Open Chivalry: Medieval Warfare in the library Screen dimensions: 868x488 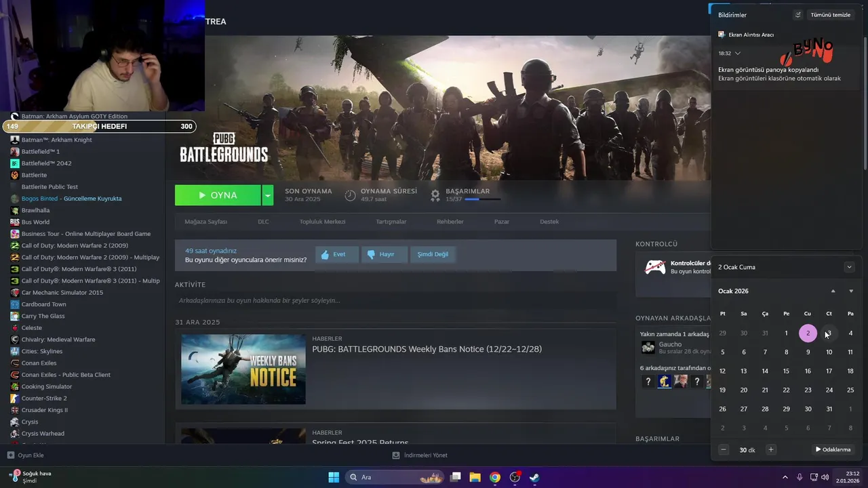58,340
